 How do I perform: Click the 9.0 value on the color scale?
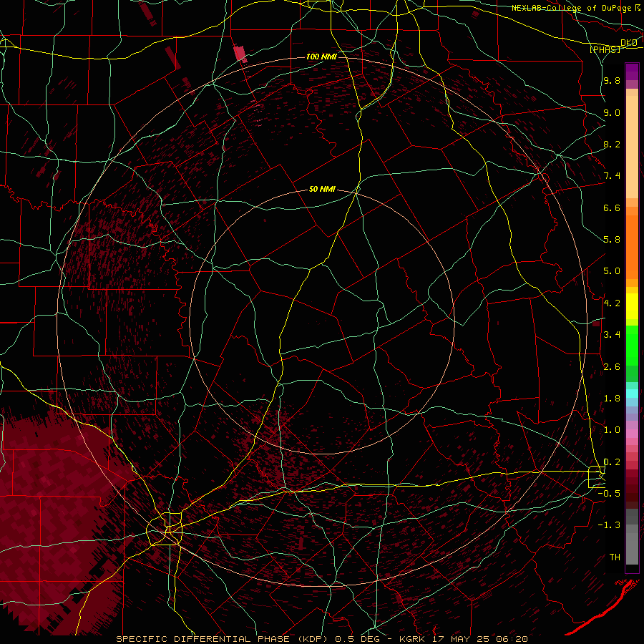(612, 112)
